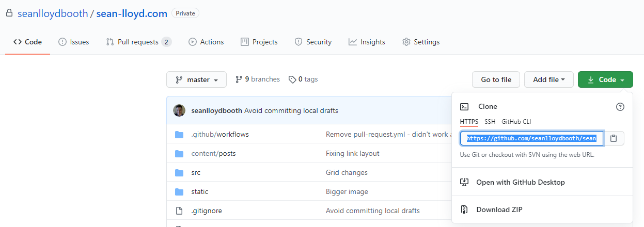Click the Projects board icon
The width and height of the screenshot is (644, 227).
(x=245, y=42)
